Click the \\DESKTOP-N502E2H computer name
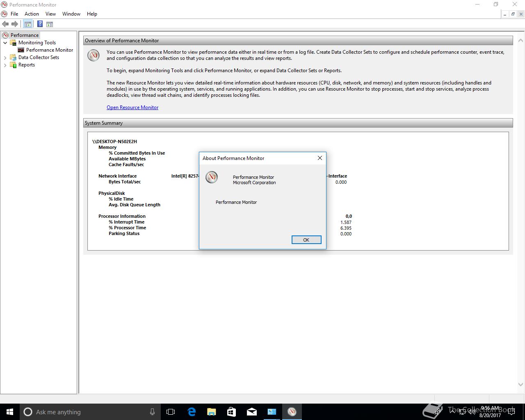The height and width of the screenshot is (420, 525). [x=114, y=142]
